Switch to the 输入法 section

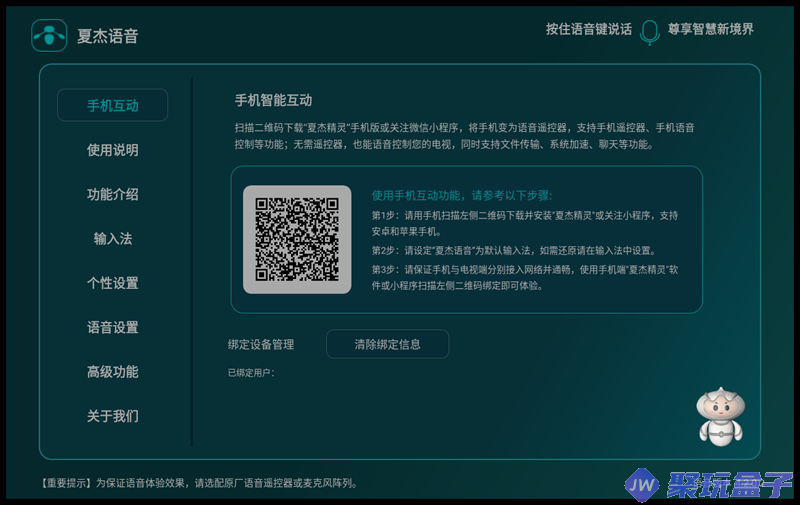pyautogui.click(x=113, y=239)
